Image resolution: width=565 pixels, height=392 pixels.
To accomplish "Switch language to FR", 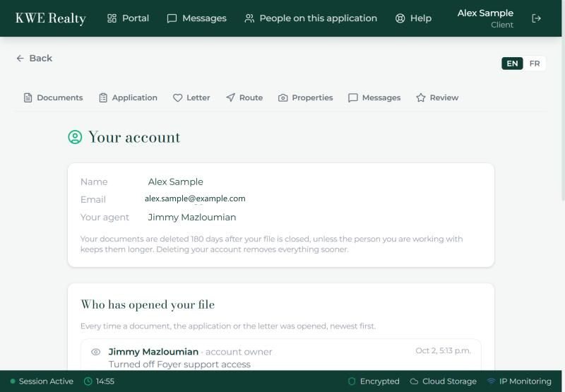I will (x=535, y=64).
